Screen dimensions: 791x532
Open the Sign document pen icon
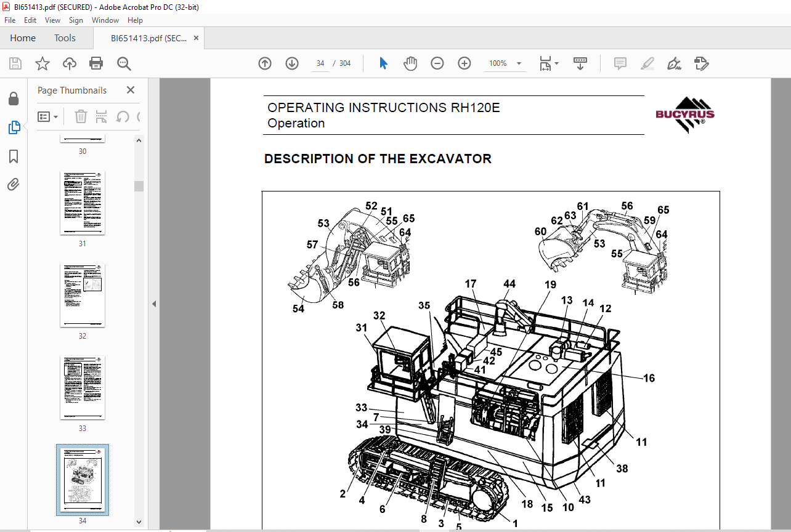(674, 63)
